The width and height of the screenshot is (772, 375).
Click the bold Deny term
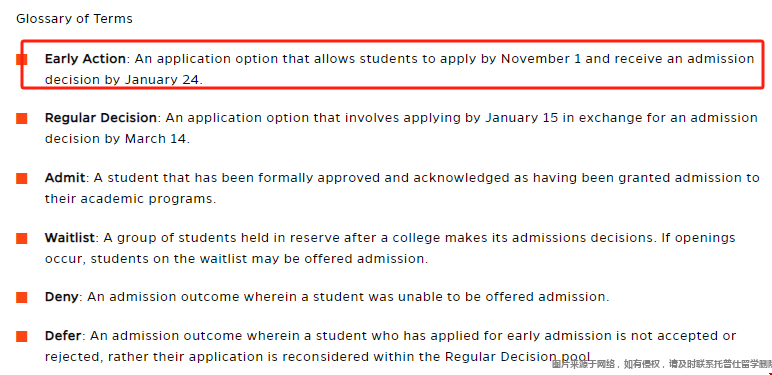[x=62, y=297]
